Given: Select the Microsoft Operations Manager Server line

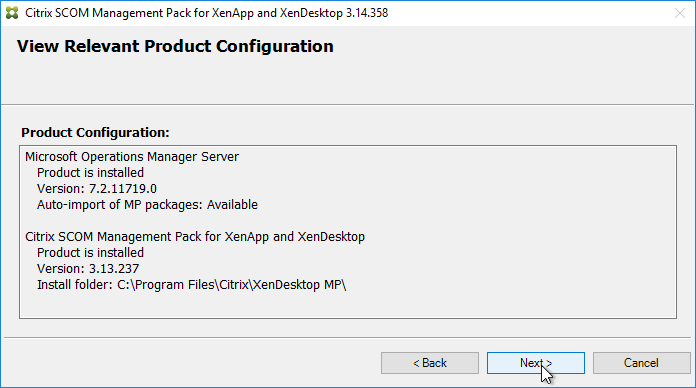Looking at the screenshot, I should pyautogui.click(x=132, y=157).
